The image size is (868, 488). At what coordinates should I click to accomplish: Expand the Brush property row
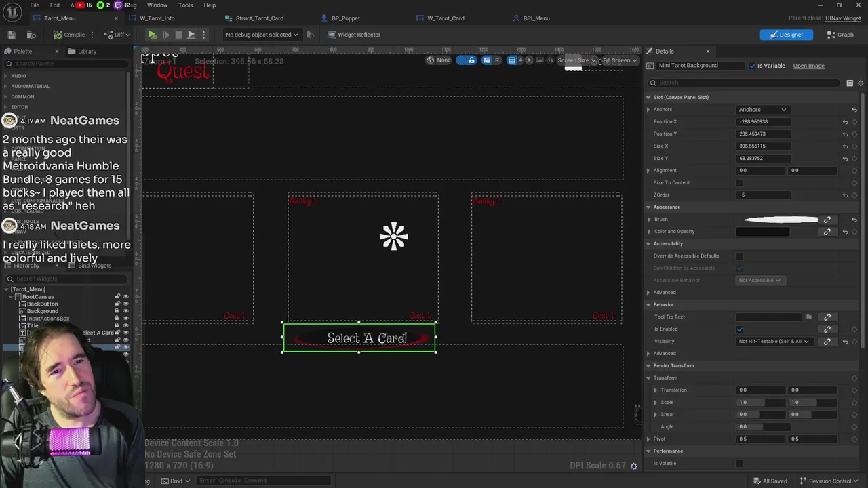(x=648, y=220)
